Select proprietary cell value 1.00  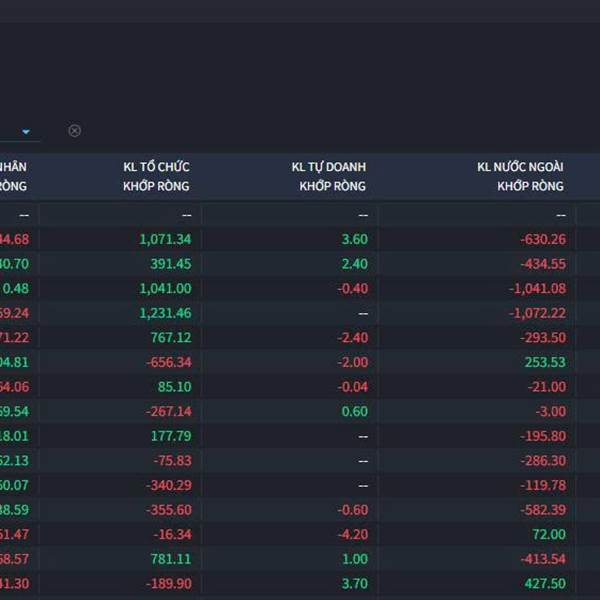[x=355, y=559]
